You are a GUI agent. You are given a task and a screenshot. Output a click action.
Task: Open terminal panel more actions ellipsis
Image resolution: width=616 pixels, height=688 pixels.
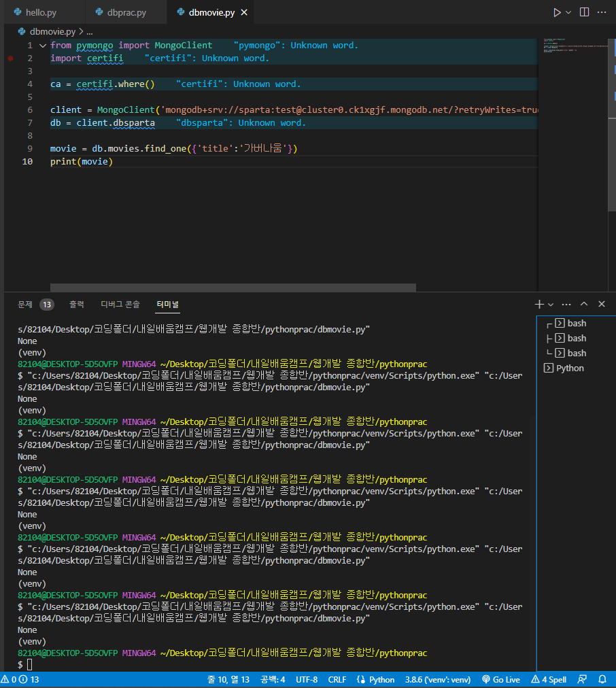click(566, 304)
